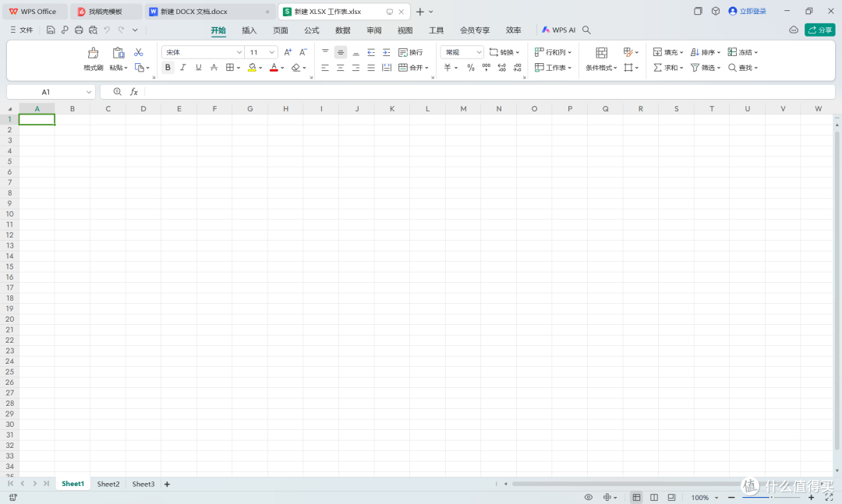Click the Cut scissors icon

(139, 52)
